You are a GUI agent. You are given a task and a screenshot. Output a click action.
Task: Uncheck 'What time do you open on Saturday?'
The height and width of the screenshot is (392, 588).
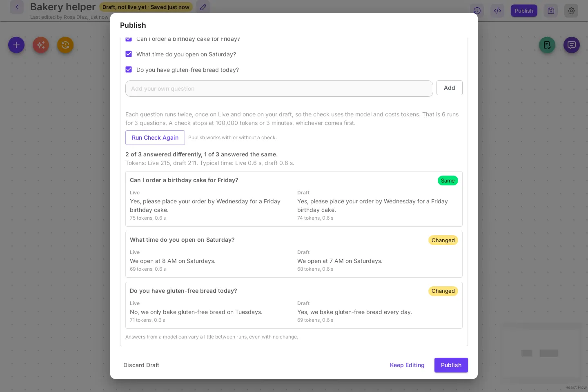point(129,54)
